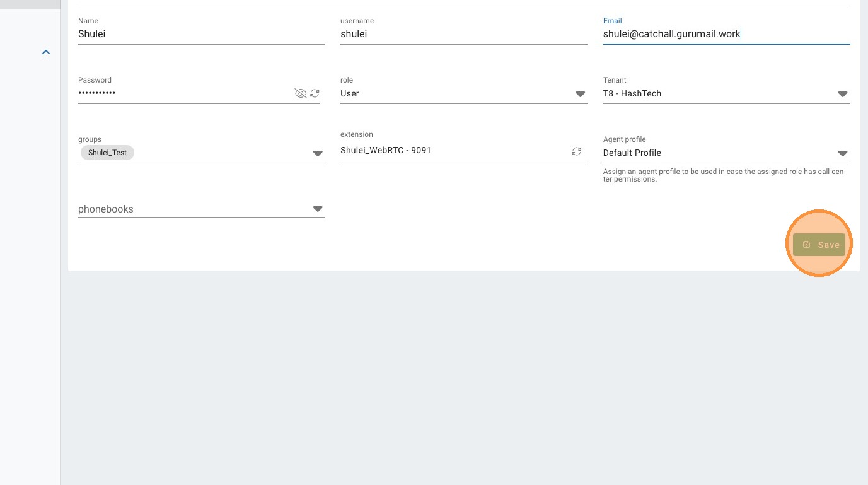Viewport: 868px width, 485px height.
Task: Open the Agent profile dropdown arrow
Action: coord(842,153)
